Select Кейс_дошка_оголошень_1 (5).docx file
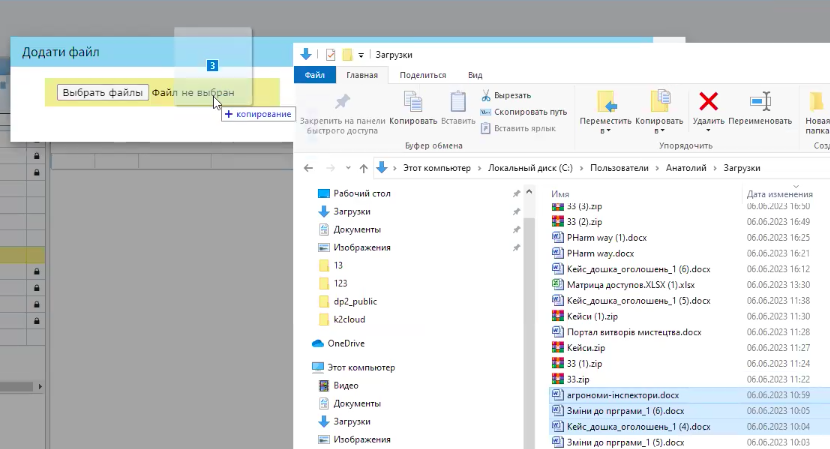The image size is (830, 449). 638,301
